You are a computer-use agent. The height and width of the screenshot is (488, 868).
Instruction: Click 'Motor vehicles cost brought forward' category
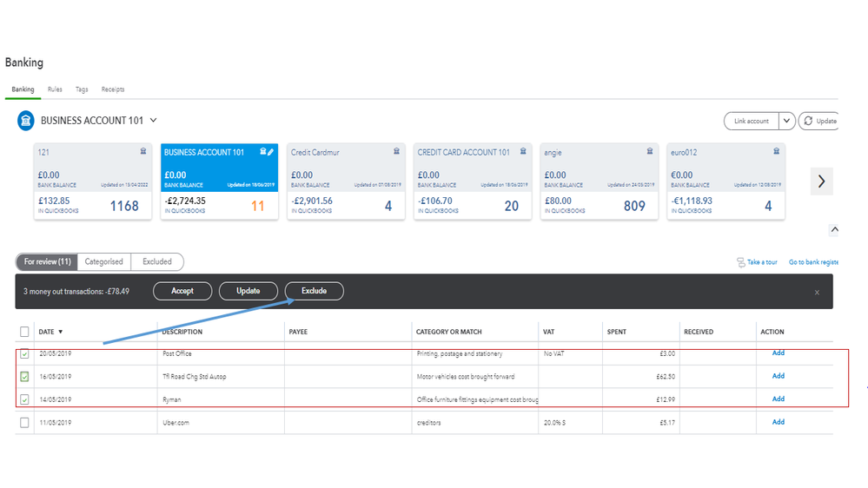(x=466, y=377)
